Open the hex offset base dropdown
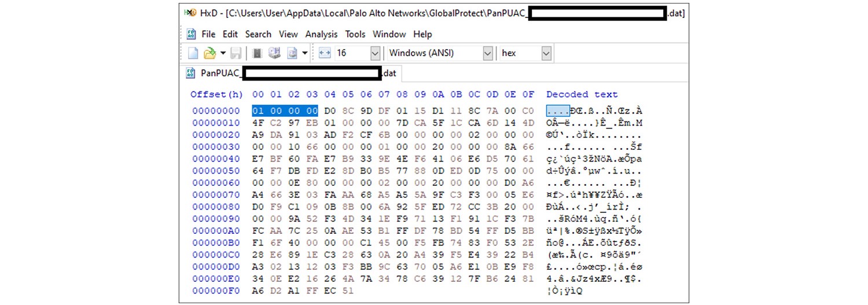Screen dimensions: 868x305 click(x=546, y=53)
